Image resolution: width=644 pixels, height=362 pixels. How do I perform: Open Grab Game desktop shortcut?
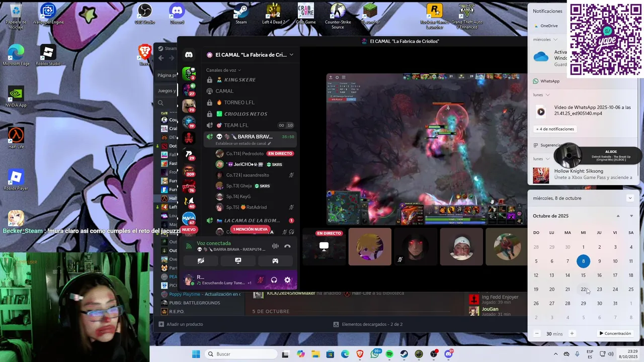click(x=305, y=14)
